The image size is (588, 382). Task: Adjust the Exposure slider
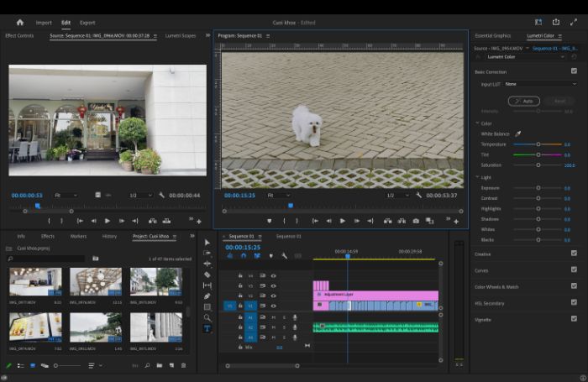(538, 188)
